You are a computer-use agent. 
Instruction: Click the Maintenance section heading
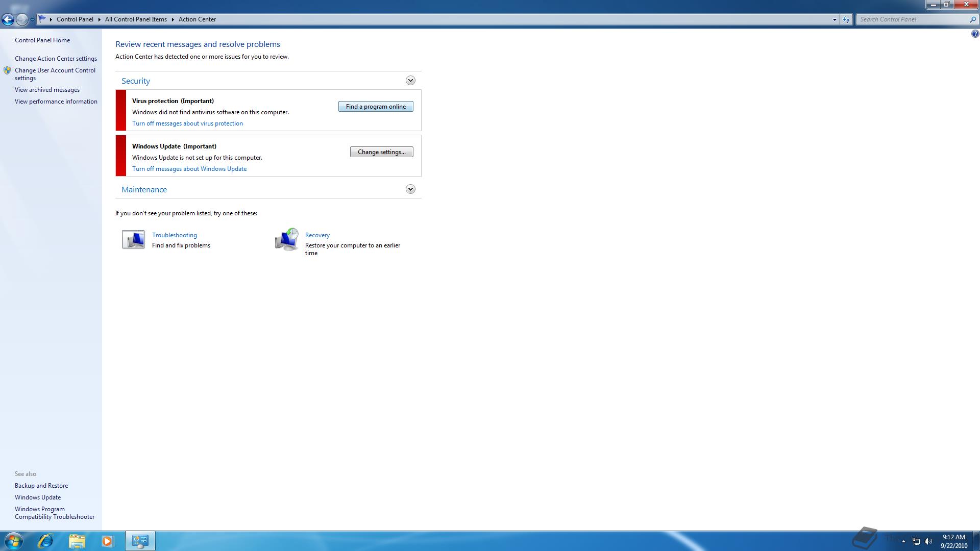tap(144, 190)
